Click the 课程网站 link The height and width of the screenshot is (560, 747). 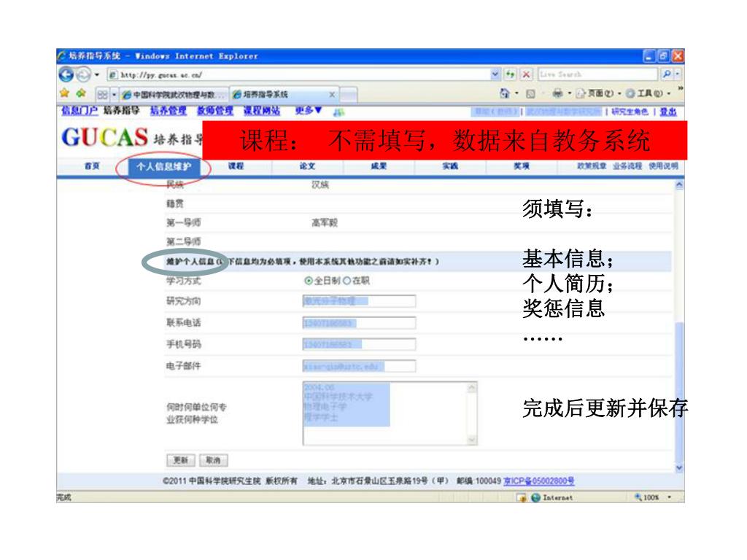pos(262,111)
